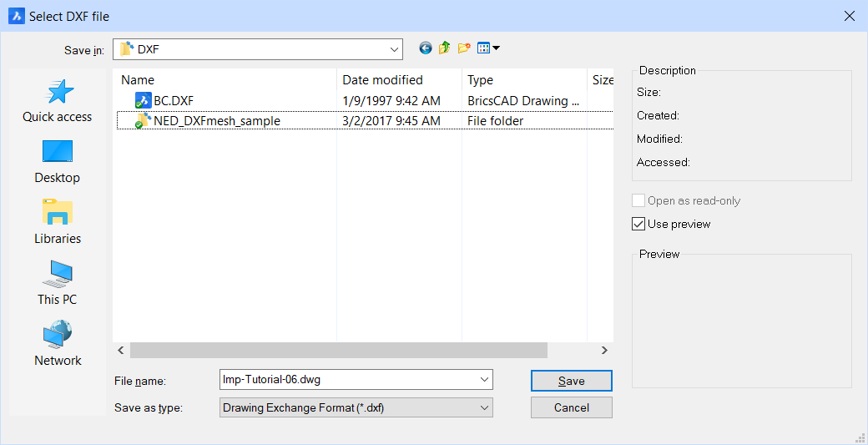Click date 1/9/1997 9:42 AM
The height and width of the screenshot is (445, 868).
[x=391, y=101]
